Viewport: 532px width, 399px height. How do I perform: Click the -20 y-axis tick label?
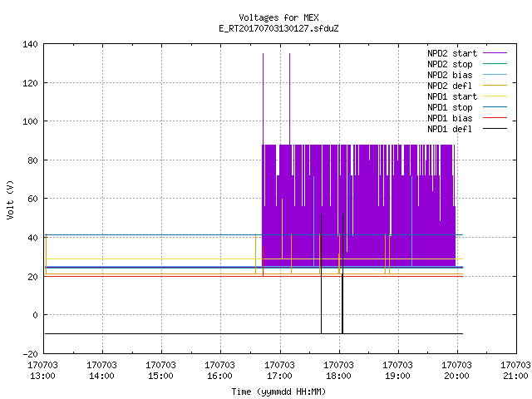click(x=30, y=354)
